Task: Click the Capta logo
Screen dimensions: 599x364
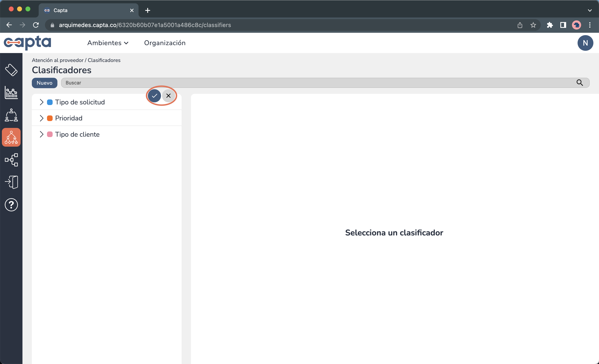Action: pos(28,43)
